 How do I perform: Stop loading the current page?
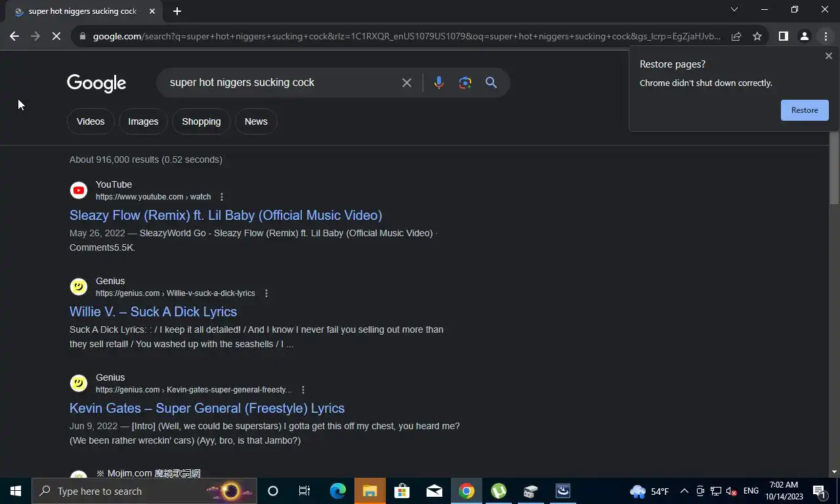tap(56, 36)
